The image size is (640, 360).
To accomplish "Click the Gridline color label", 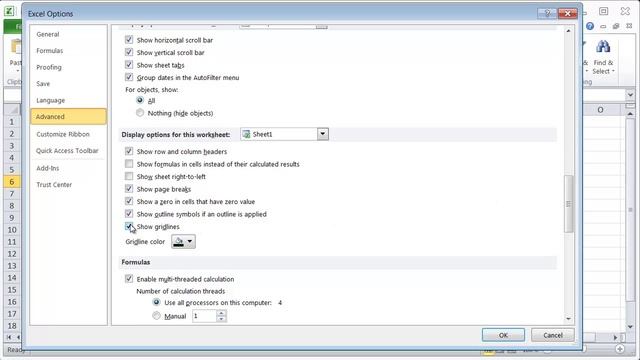I will coord(145,242).
